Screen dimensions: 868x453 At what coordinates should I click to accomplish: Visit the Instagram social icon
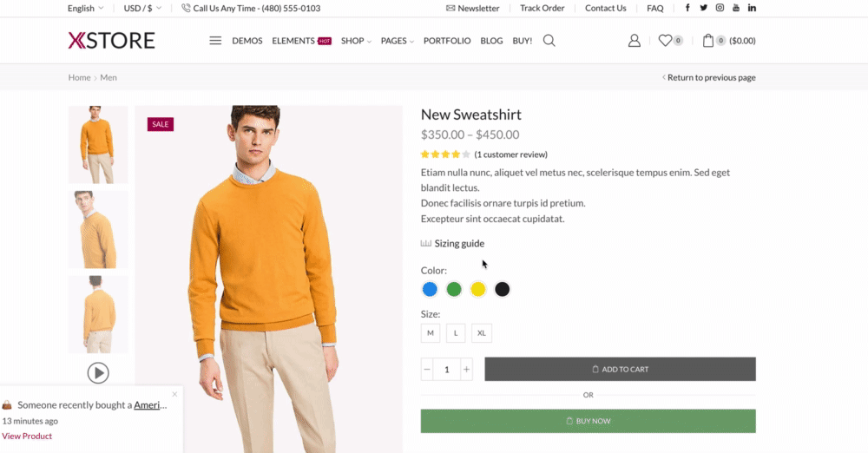(720, 8)
